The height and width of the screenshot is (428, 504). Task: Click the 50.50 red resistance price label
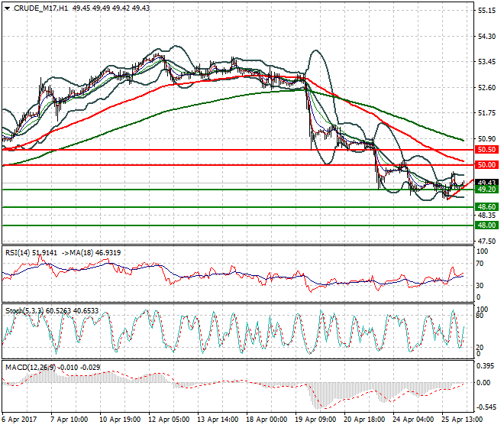click(x=486, y=150)
